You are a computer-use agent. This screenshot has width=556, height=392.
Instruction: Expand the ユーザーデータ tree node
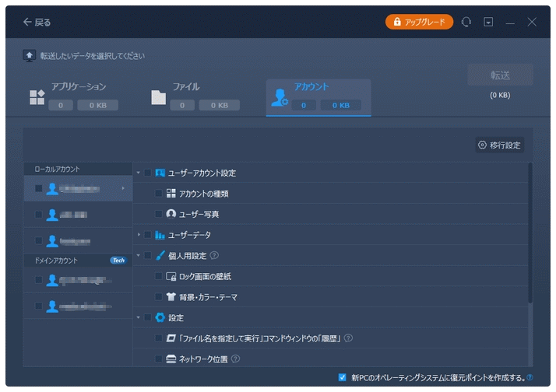[139, 234]
